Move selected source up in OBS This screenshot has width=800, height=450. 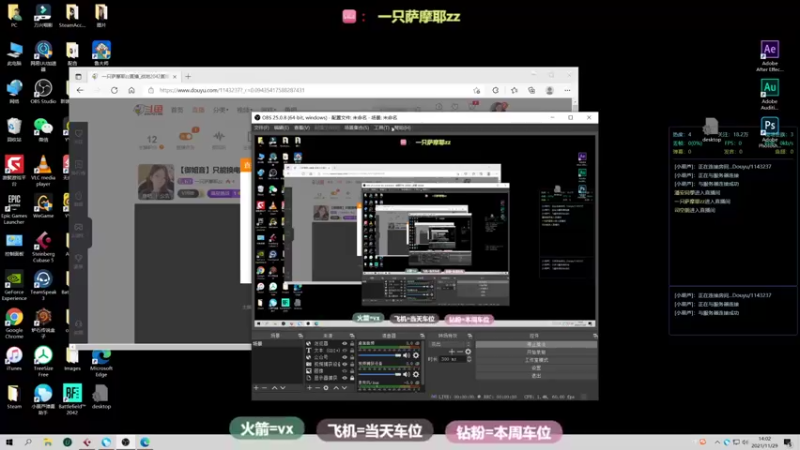(x=336, y=388)
